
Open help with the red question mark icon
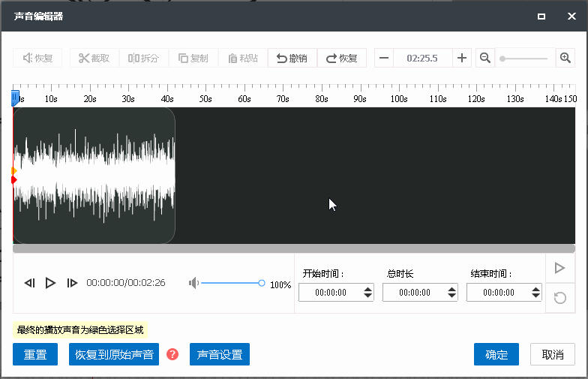click(x=172, y=354)
